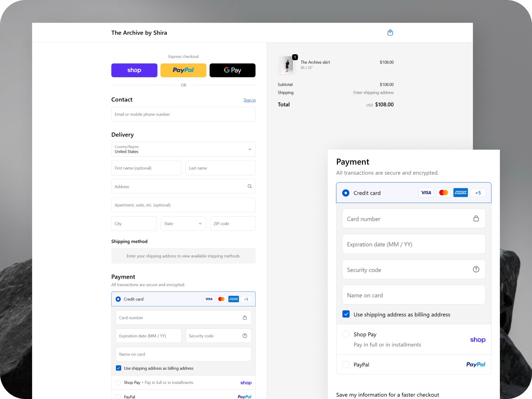Focus Expiration date field in main form

point(148,336)
